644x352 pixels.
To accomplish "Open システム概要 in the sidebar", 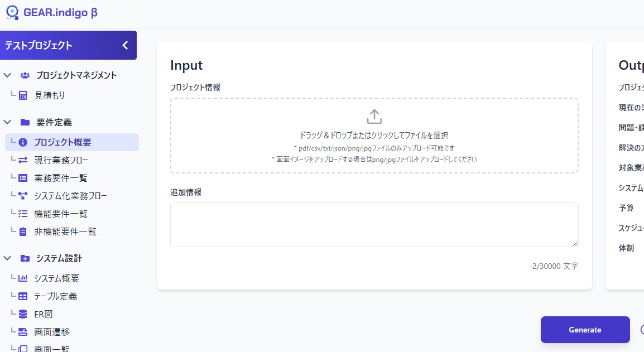I will 57,278.
